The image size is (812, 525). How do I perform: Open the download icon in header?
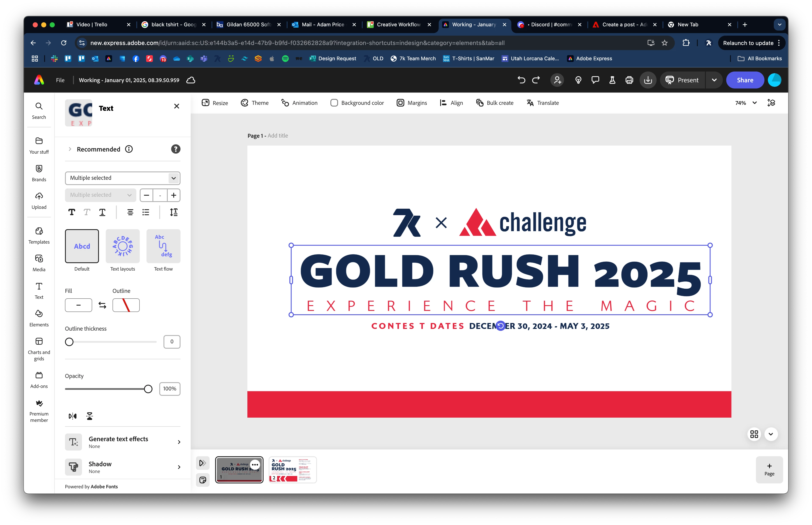click(x=648, y=80)
